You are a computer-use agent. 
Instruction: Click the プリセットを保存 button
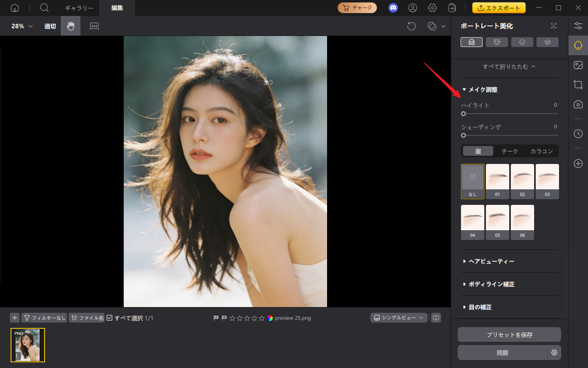point(509,334)
